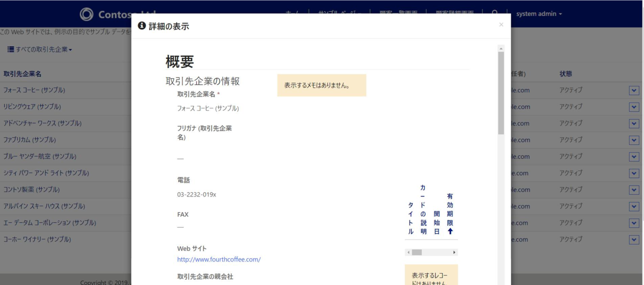Viewport: 644px width, 285px height.
Task: Open the すべての取引先企業 view selector
Action: 40,49
